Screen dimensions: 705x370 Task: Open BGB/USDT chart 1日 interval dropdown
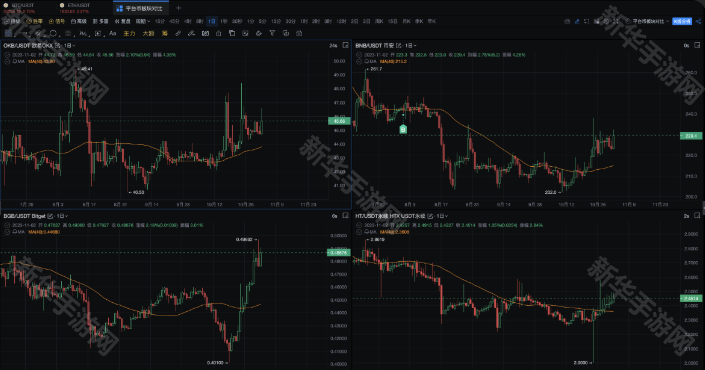62,216
